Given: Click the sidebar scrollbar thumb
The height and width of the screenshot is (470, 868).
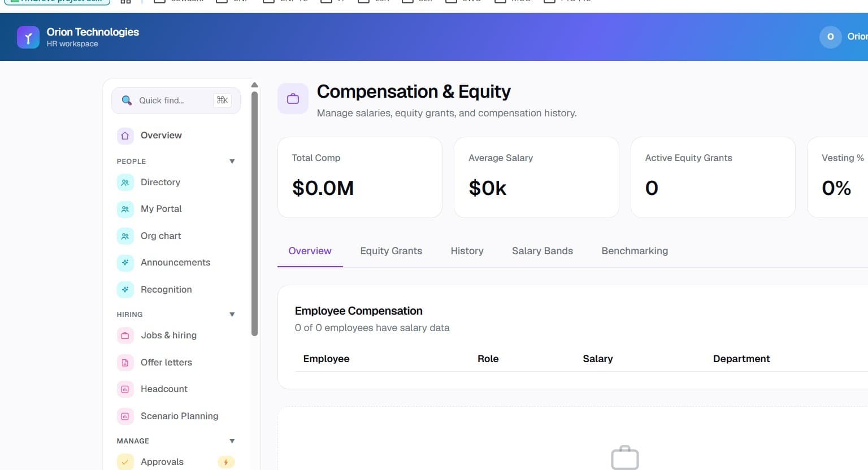Looking at the screenshot, I should [x=254, y=214].
